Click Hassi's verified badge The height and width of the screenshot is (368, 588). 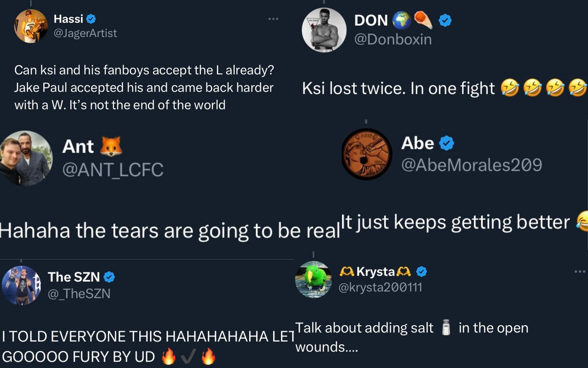[91, 19]
